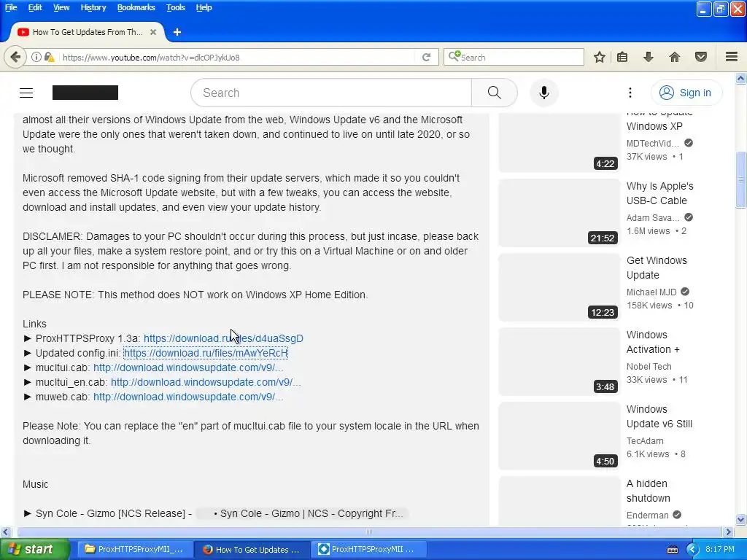Click the TecAdam channel name
747x560 pixels.
tap(645, 440)
